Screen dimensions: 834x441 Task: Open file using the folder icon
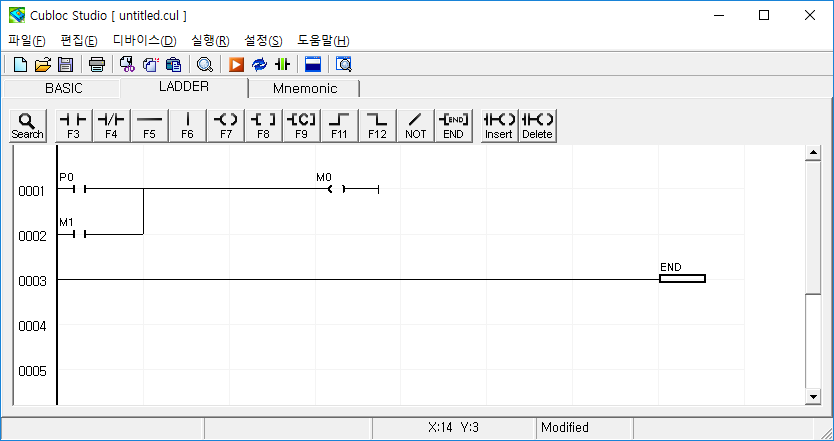[x=43, y=65]
